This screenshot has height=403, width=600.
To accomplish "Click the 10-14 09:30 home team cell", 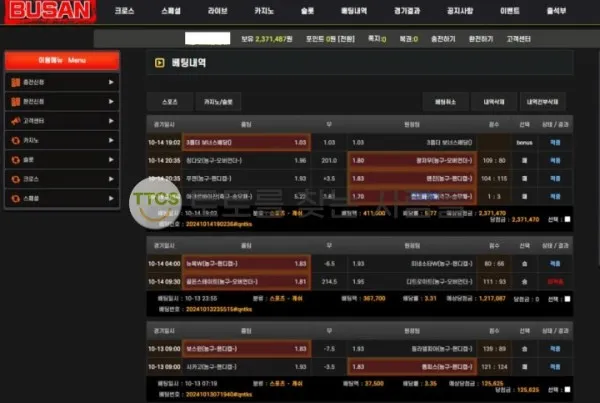I will click(246, 282).
